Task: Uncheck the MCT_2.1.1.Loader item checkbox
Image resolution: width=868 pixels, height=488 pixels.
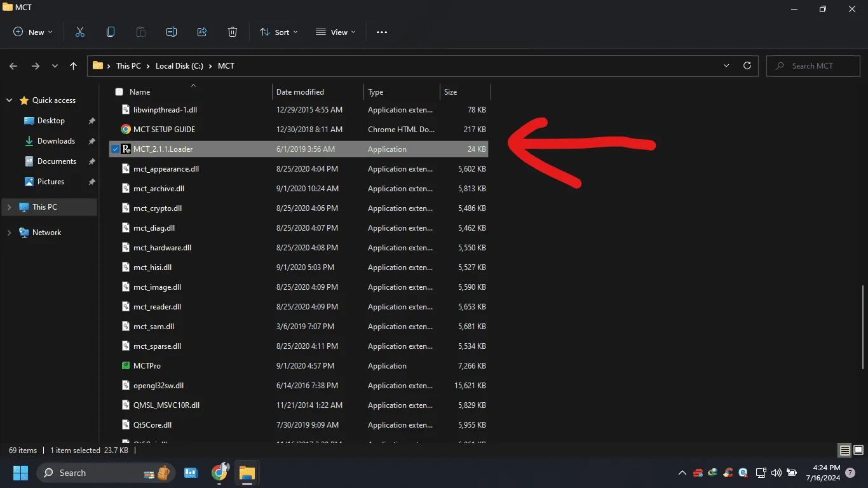Action: click(115, 149)
